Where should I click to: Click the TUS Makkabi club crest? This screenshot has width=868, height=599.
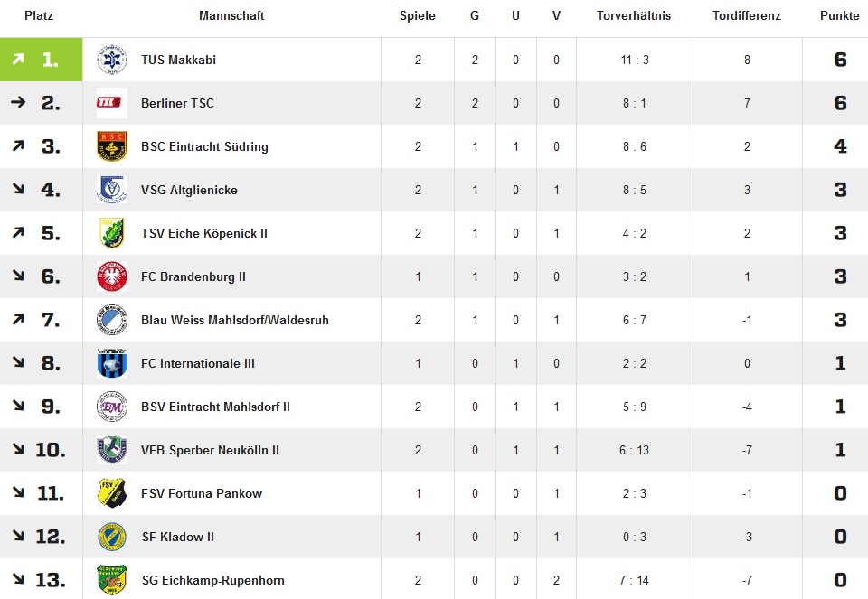coord(111,60)
